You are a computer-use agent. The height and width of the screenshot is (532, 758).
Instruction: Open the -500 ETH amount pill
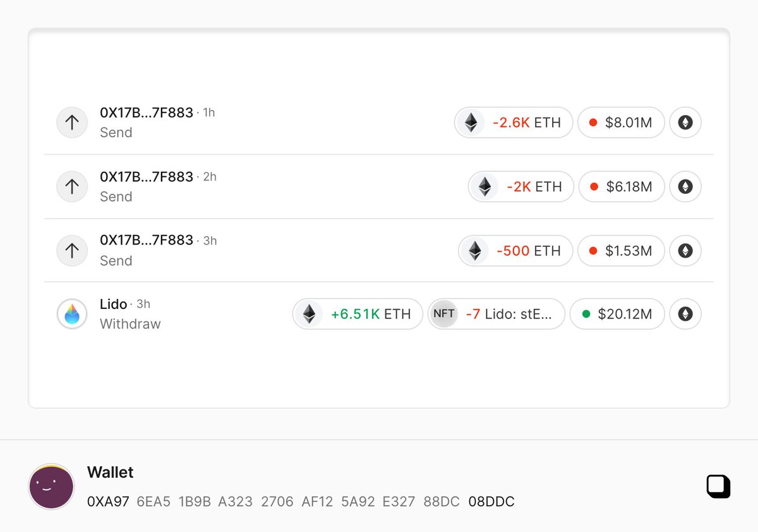pyautogui.click(x=515, y=251)
